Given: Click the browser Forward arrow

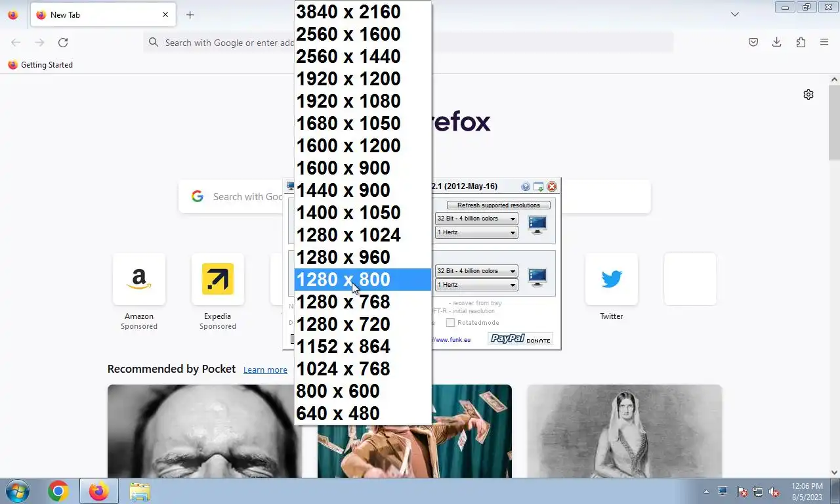Looking at the screenshot, I should point(39,42).
